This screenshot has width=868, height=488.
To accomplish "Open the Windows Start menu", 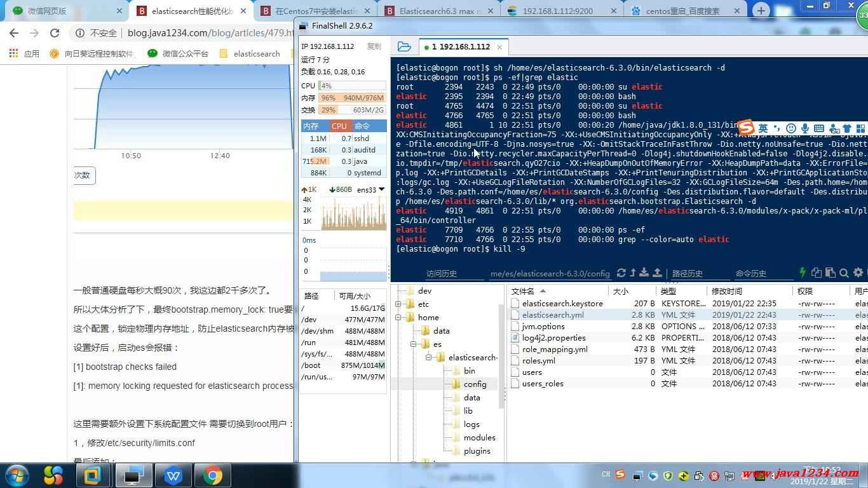I will click(16, 475).
